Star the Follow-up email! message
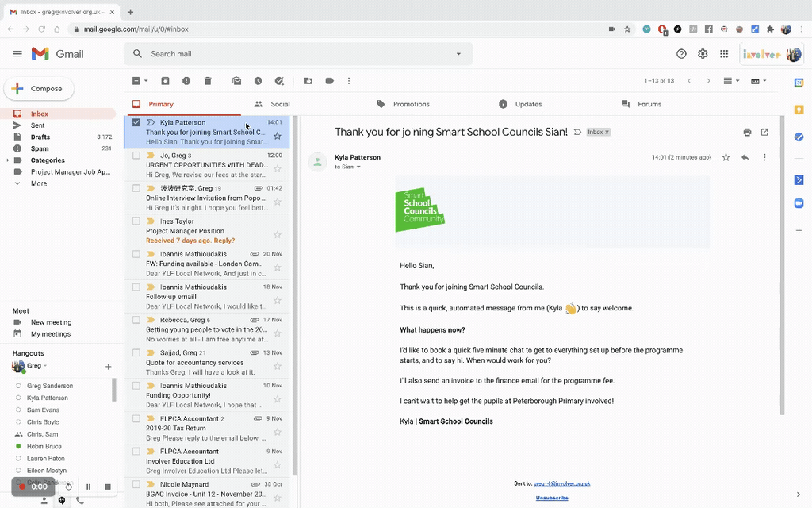The width and height of the screenshot is (812, 508). tap(278, 300)
